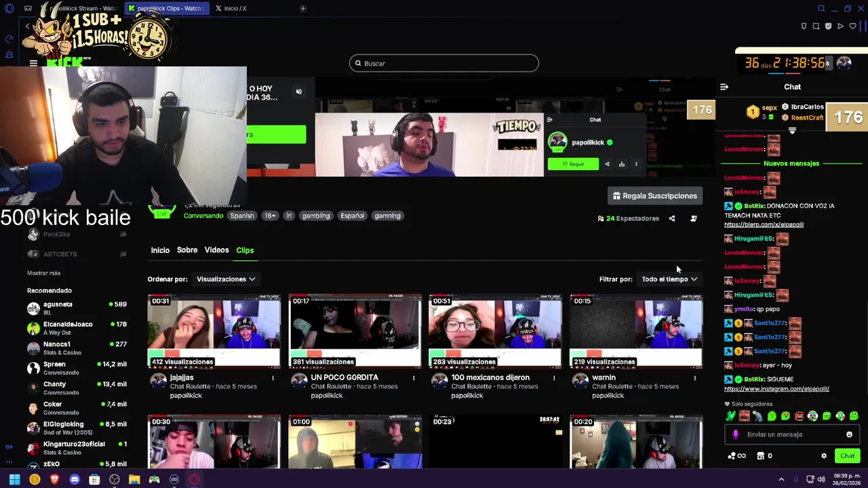
Task: Open Filtrar por Todo el tiempo dropdown
Action: pos(670,279)
